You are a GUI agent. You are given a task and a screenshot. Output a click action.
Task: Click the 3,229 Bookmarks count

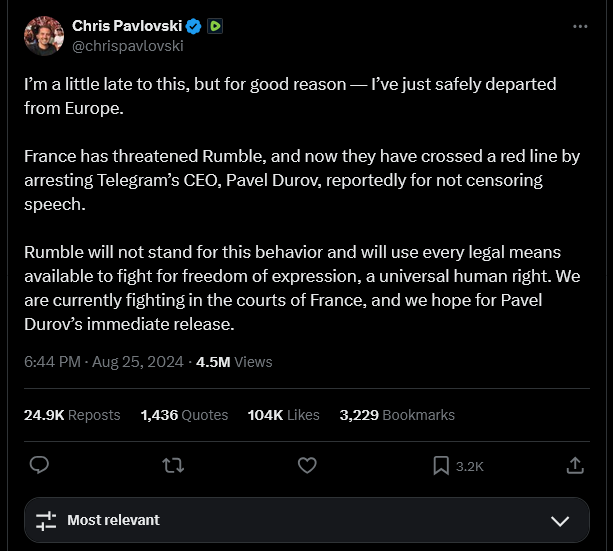click(397, 415)
